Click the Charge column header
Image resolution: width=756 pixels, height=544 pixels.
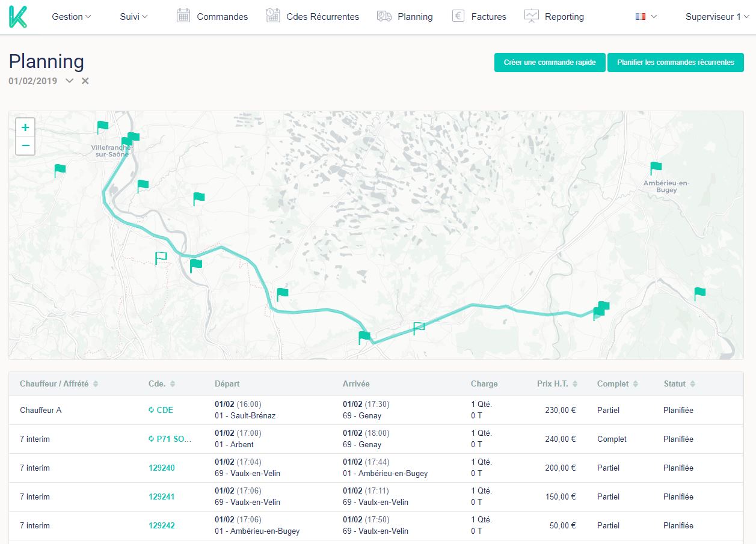point(484,384)
